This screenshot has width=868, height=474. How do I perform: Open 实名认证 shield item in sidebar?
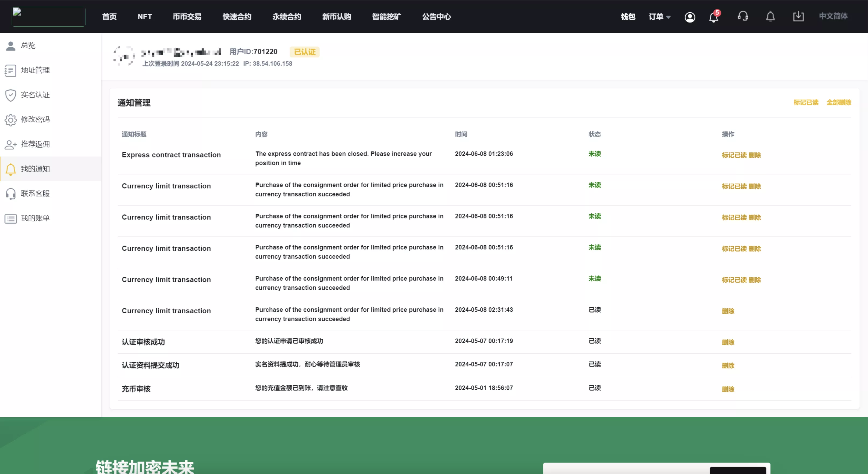(x=35, y=95)
